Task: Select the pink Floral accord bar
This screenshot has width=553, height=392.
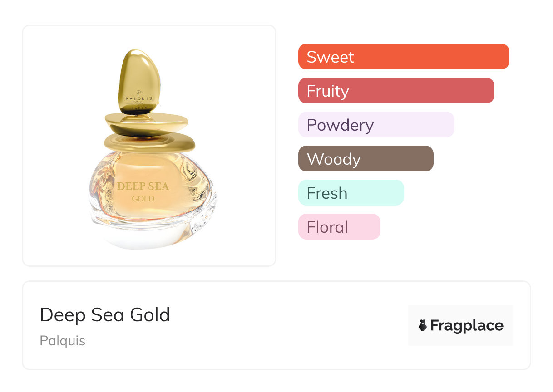Action: click(x=339, y=227)
